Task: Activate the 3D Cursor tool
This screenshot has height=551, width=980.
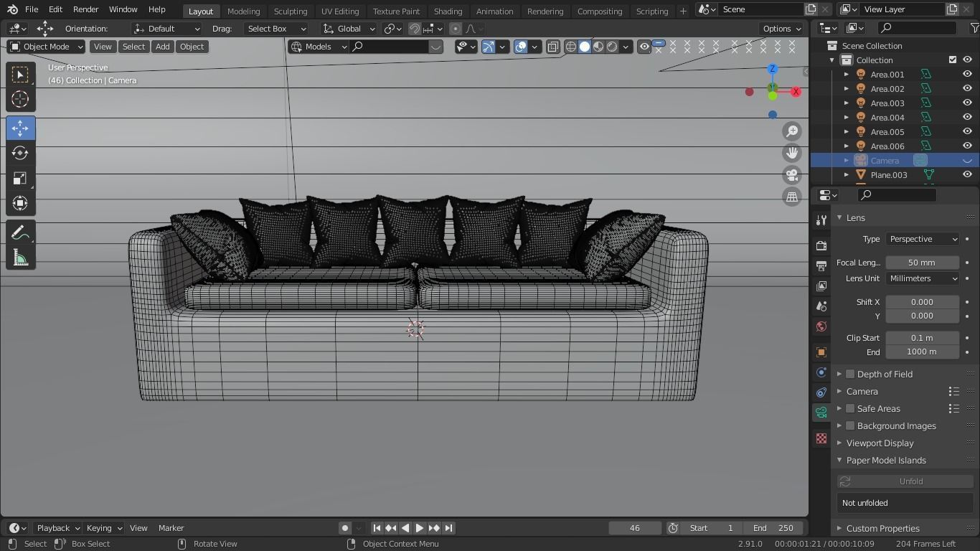Action: (x=20, y=99)
